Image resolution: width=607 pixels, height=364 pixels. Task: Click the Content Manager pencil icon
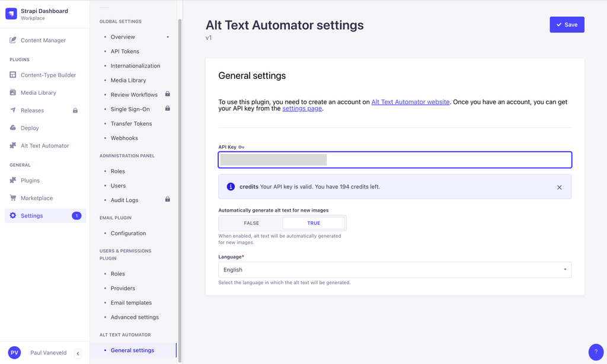13,40
